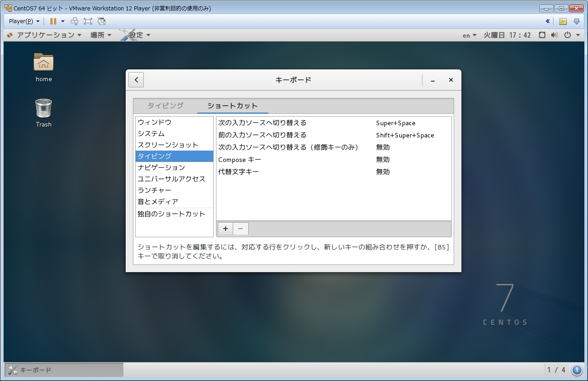Expand the en input source dropdown
This screenshot has width=588, height=381.
point(470,35)
